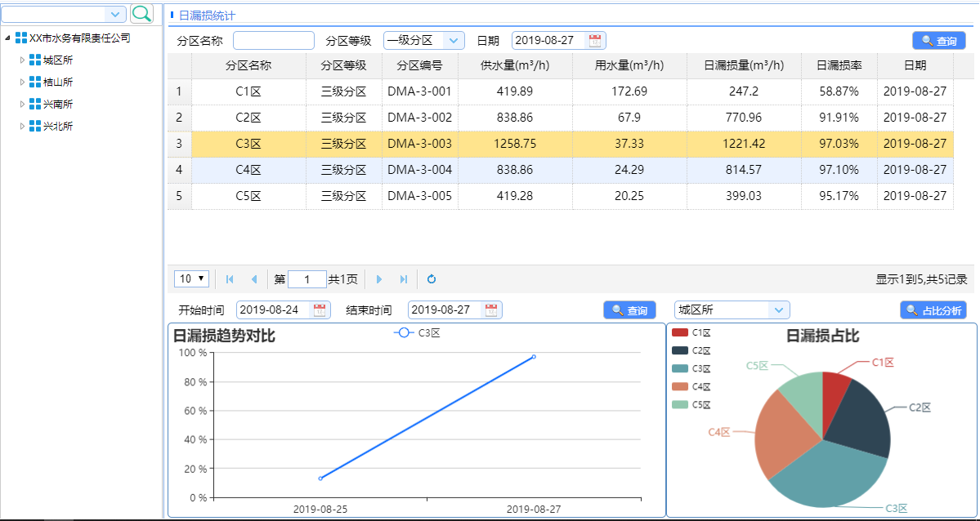Toggle the C4区 pie legend swatch
This screenshot has width=980, height=521.
680,387
